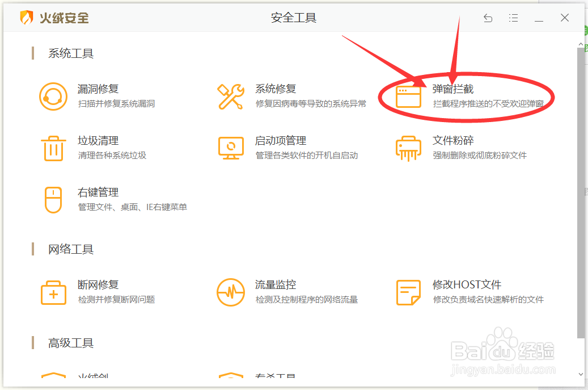Image resolution: width=588 pixels, height=390 pixels.
Task: Click the 断网修复 first-aid kit icon
Action: tap(53, 292)
